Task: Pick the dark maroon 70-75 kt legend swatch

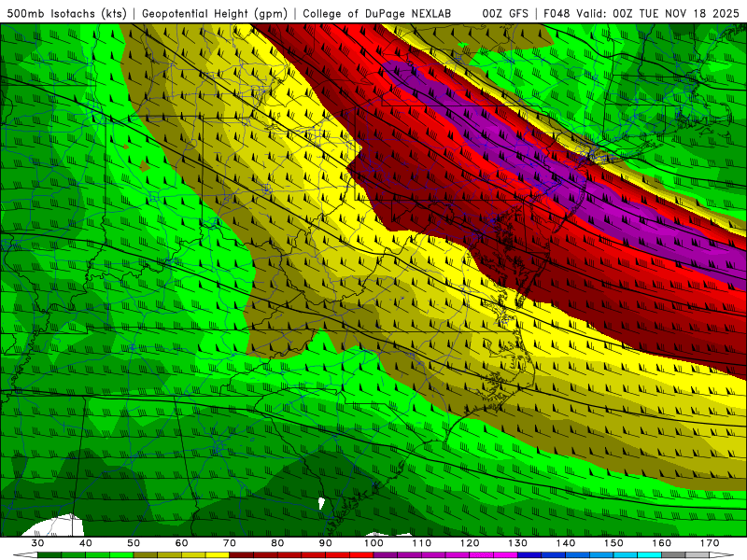Action: click(242, 555)
